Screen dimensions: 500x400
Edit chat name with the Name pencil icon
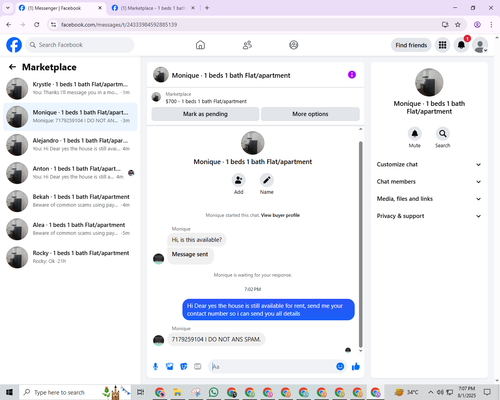coord(267,180)
